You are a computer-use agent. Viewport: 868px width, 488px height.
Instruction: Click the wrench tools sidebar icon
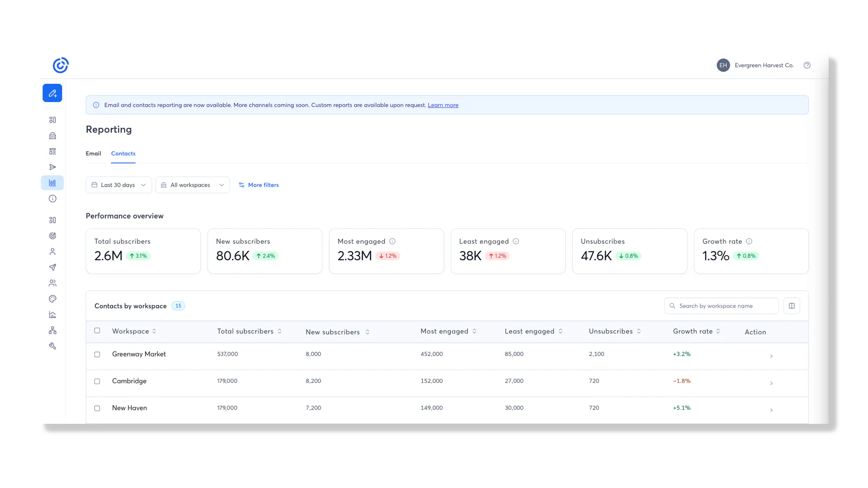(x=52, y=346)
